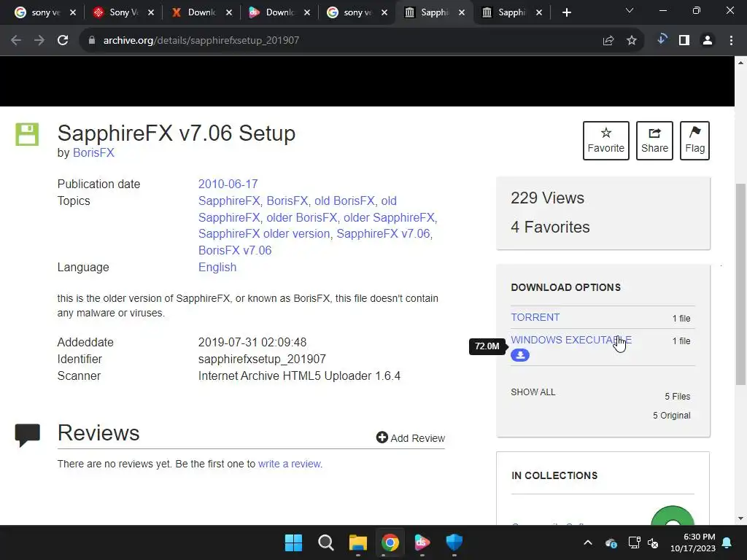Open the Chrome three-dot menu
The width and height of the screenshot is (747, 560).
click(x=731, y=41)
